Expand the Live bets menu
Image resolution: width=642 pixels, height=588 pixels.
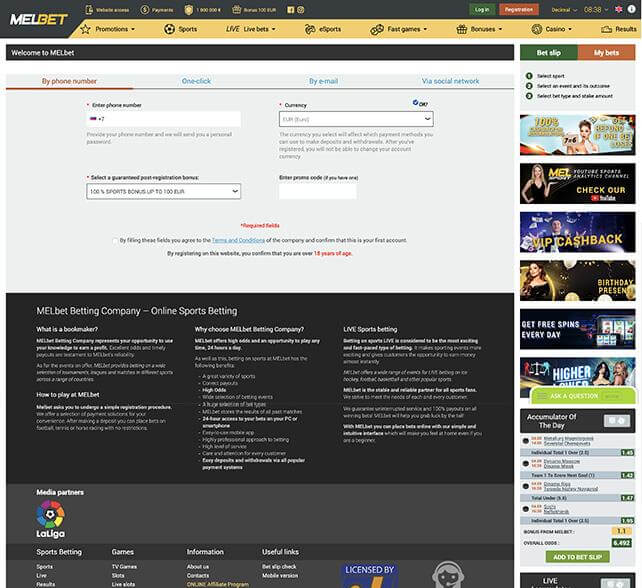[x=251, y=29]
